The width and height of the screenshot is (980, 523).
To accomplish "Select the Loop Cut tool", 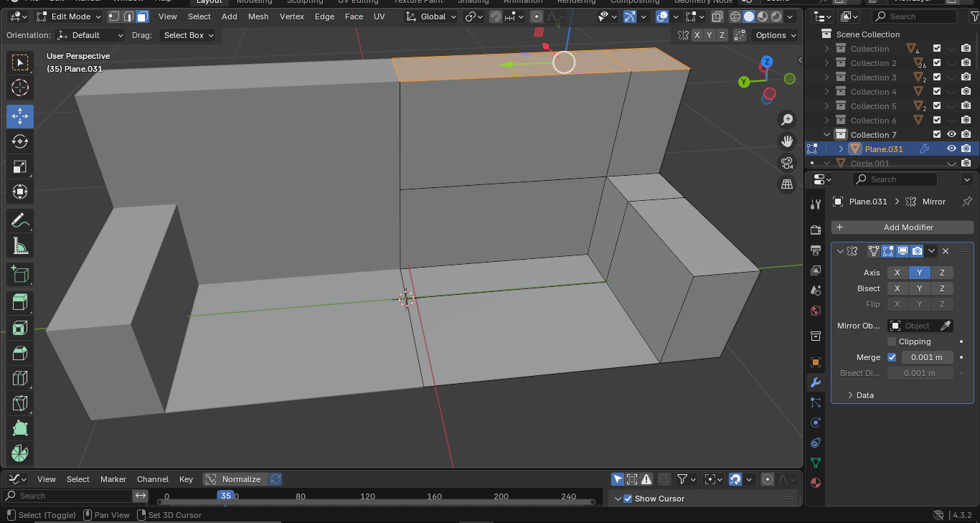I will [x=20, y=378].
